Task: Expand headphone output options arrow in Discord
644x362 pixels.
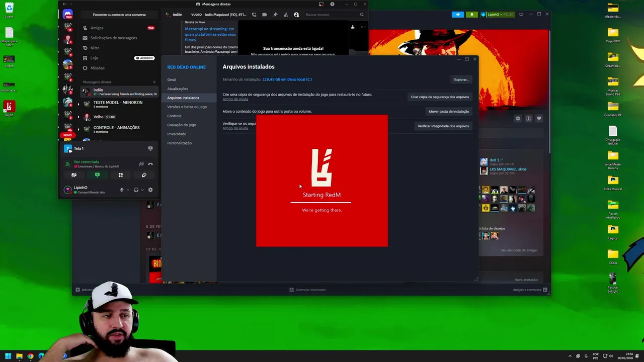Action: point(142,190)
